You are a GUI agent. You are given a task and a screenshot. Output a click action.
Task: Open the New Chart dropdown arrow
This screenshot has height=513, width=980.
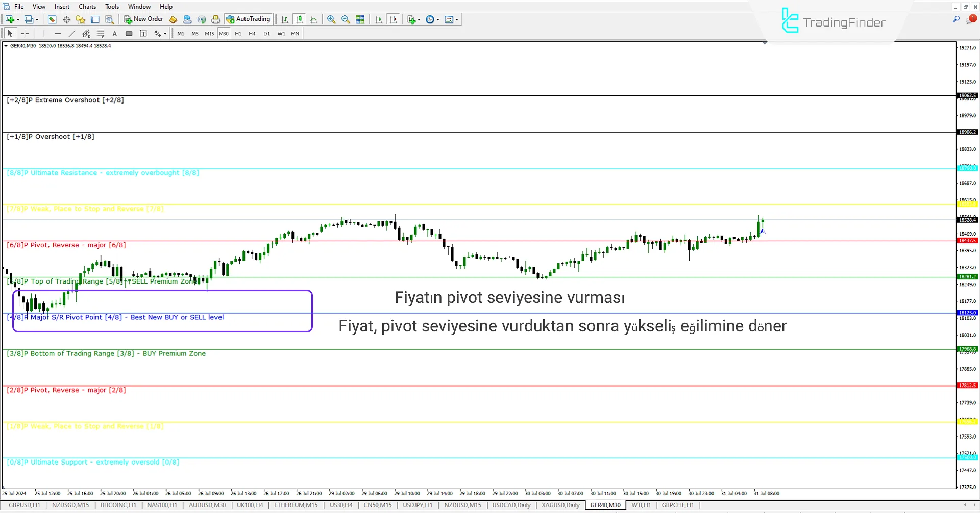point(18,19)
